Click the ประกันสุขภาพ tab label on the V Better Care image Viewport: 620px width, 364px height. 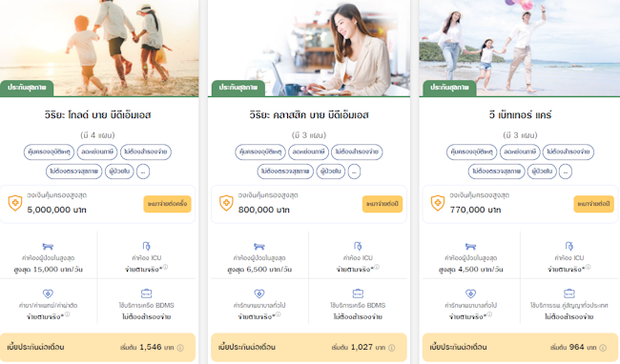[449, 88]
